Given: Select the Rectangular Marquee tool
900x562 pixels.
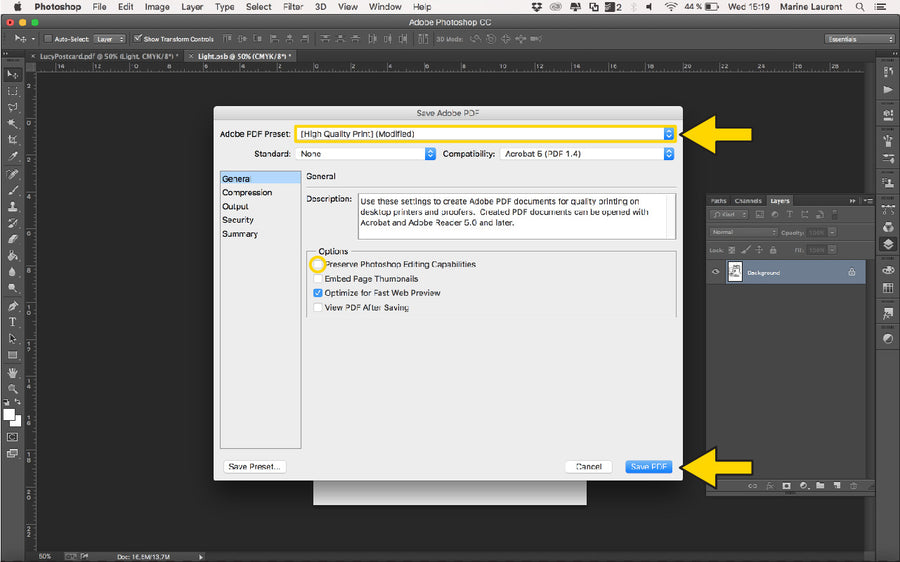Looking at the screenshot, I should pos(12,91).
